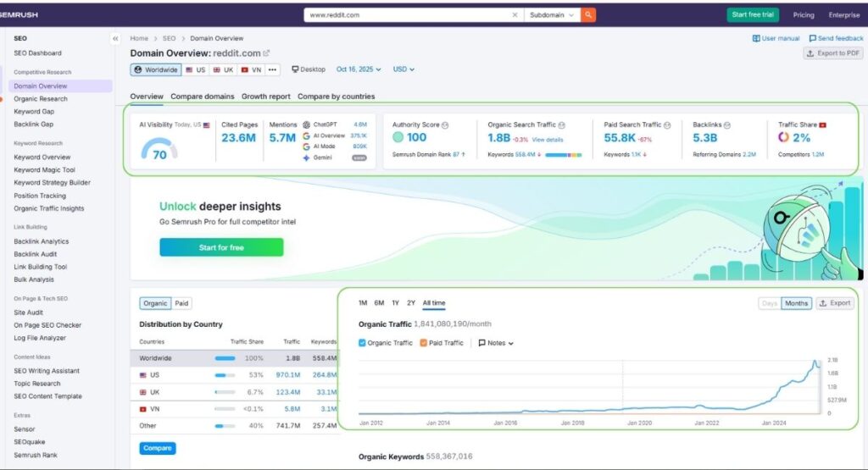The height and width of the screenshot is (470, 868).
Task: Open the View details link
Action: [x=547, y=140]
